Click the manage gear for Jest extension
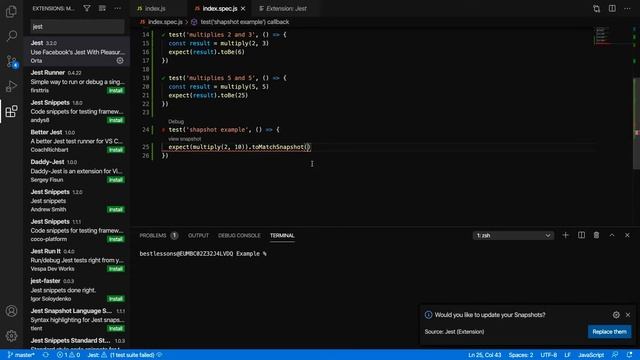640x360 pixels. (120, 60)
